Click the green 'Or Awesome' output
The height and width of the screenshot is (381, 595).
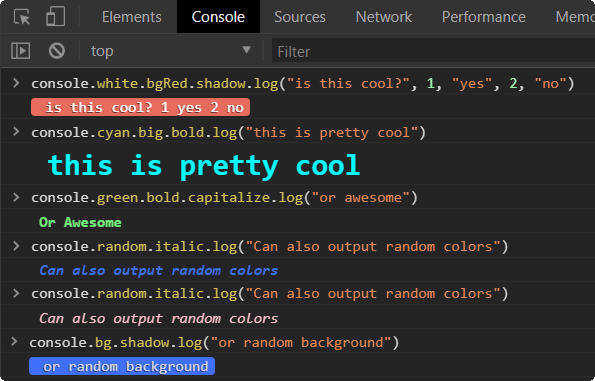(x=80, y=222)
